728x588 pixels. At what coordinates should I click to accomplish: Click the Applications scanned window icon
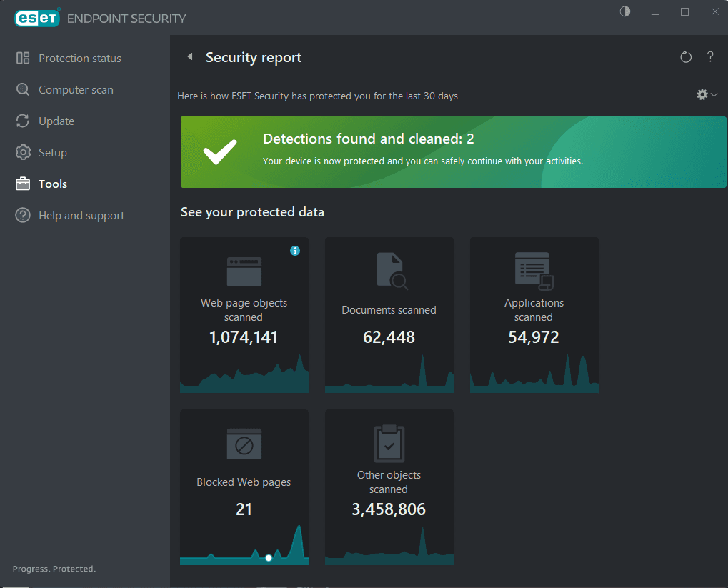(x=534, y=271)
